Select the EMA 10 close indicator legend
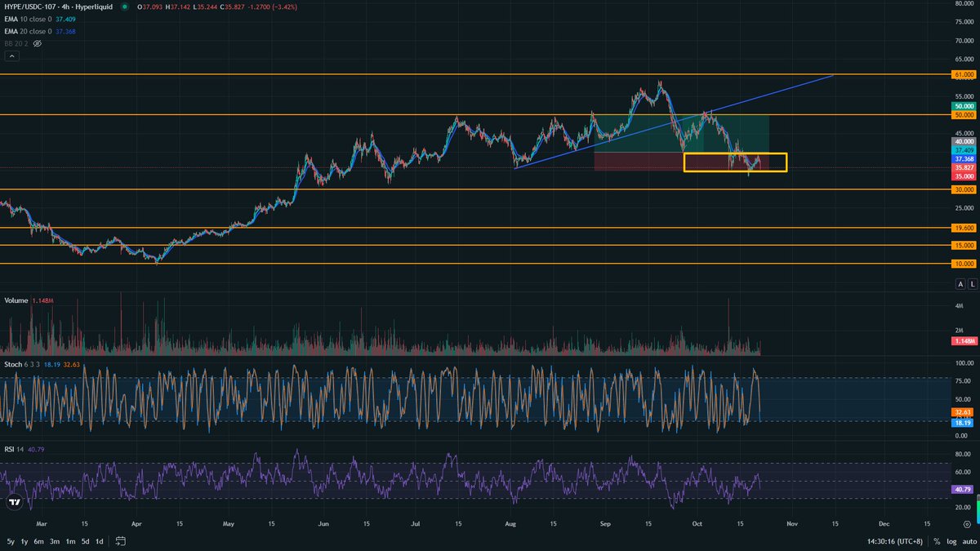This screenshot has height=551, width=980. [x=28, y=19]
